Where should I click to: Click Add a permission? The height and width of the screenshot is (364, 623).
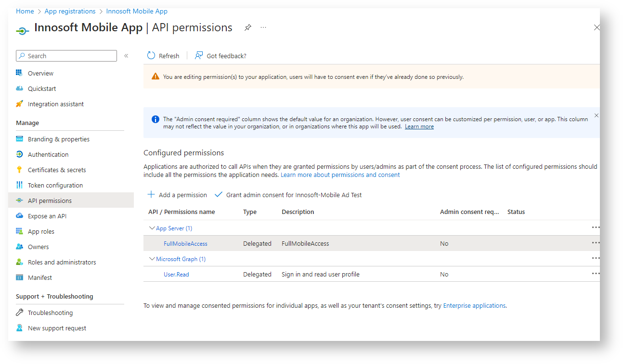pos(177,195)
